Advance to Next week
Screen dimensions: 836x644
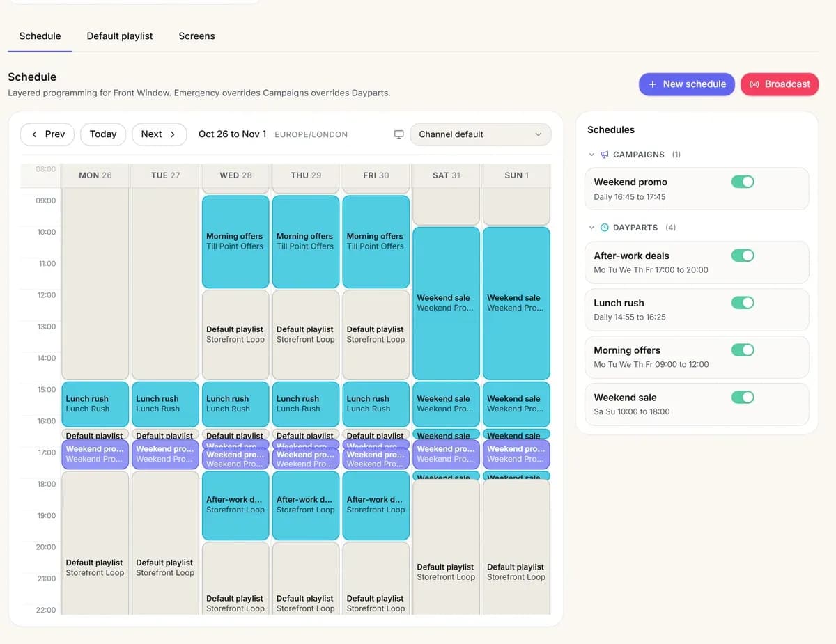coord(159,134)
